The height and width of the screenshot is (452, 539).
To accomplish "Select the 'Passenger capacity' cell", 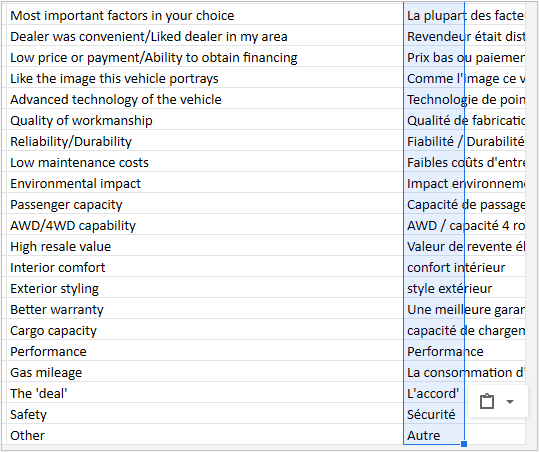I will [205, 205].
